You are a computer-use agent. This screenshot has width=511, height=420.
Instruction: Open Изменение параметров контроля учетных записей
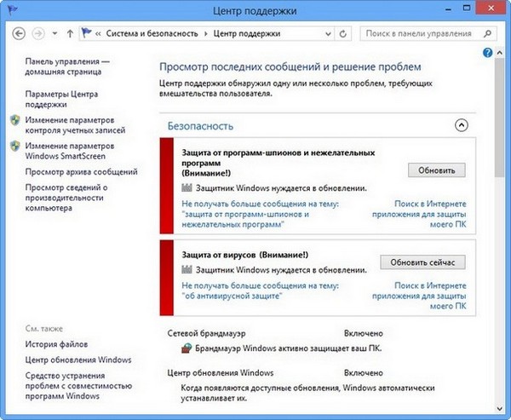[75, 125]
